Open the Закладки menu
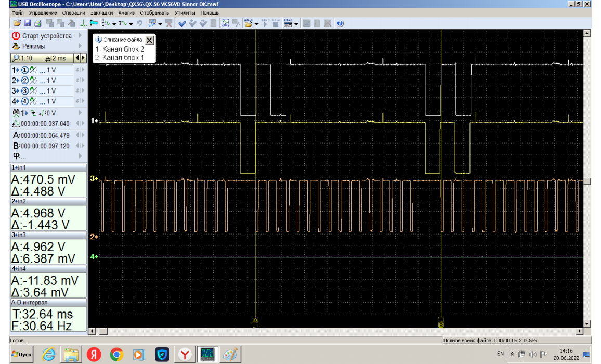601x364 pixels. [101, 12]
